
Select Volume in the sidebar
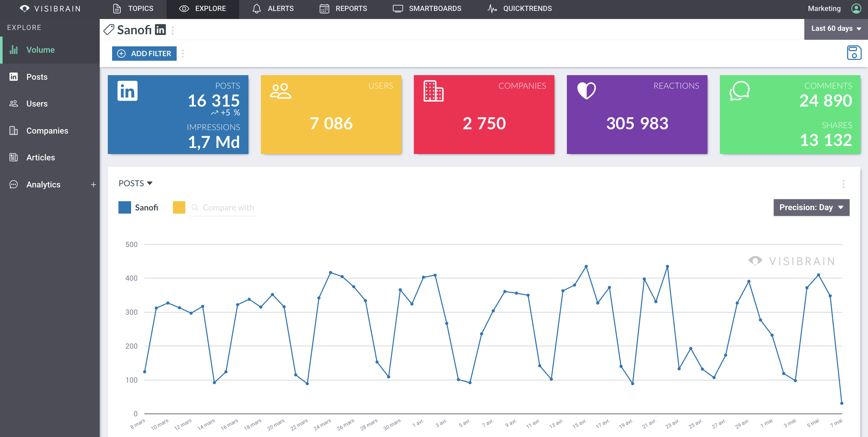click(x=50, y=50)
